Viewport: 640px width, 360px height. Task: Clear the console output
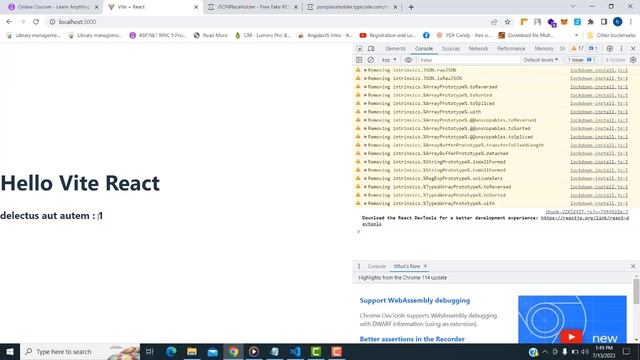[x=371, y=60]
